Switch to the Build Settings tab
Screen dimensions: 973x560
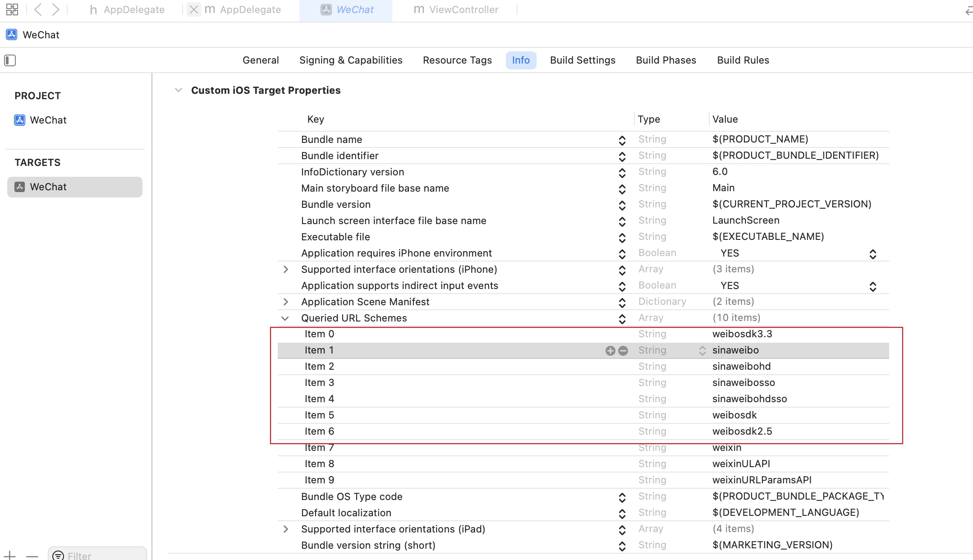tap(583, 60)
